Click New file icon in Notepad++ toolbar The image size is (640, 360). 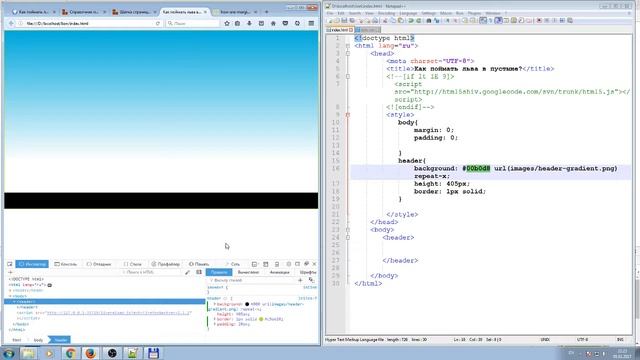(x=330, y=20)
